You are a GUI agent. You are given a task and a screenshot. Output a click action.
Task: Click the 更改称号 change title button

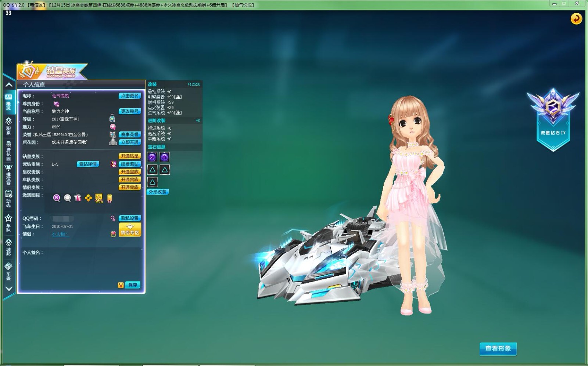pos(130,111)
